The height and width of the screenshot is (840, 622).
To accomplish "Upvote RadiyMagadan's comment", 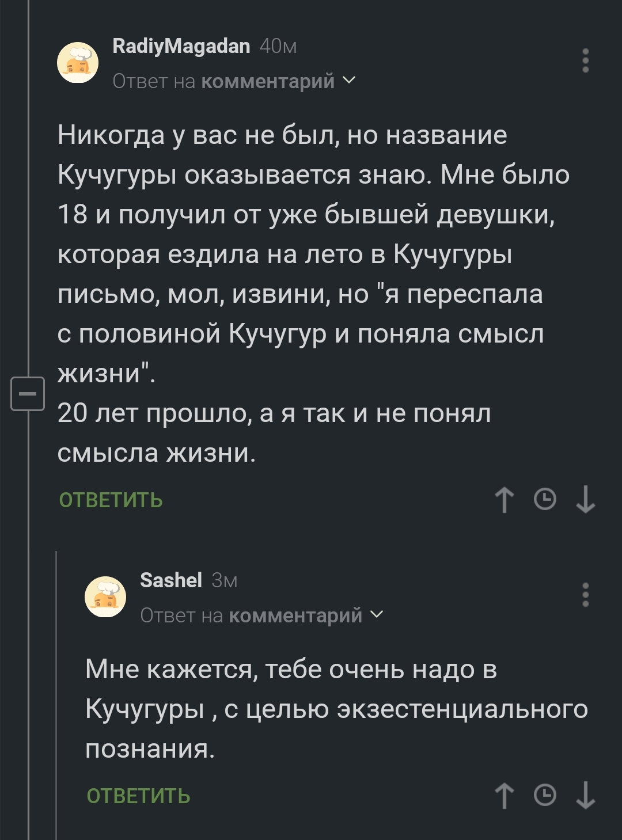I will 505,499.
